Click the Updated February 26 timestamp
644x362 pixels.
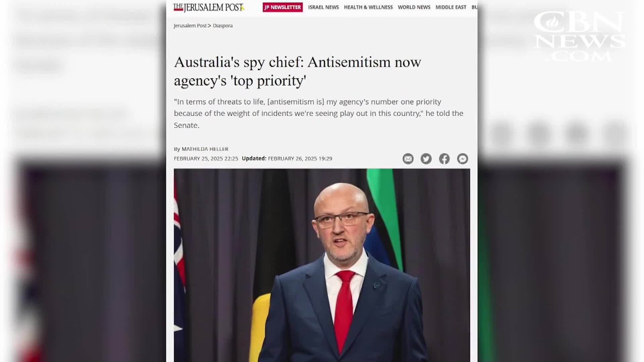[x=287, y=159]
